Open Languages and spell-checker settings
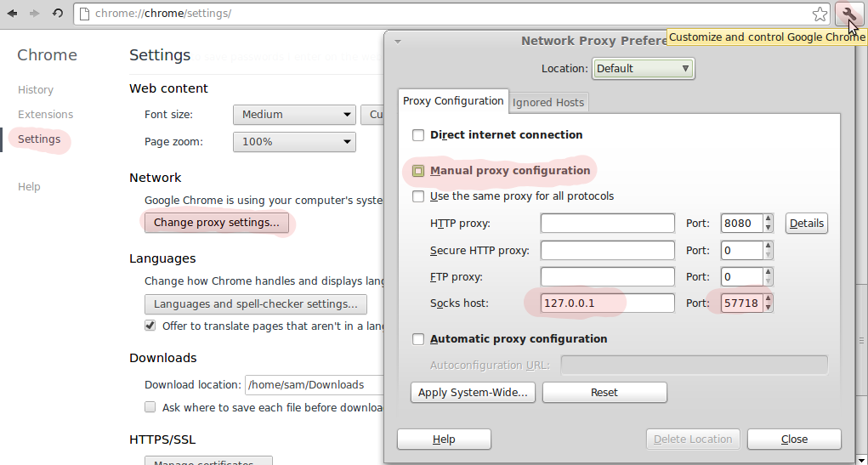 click(x=255, y=304)
